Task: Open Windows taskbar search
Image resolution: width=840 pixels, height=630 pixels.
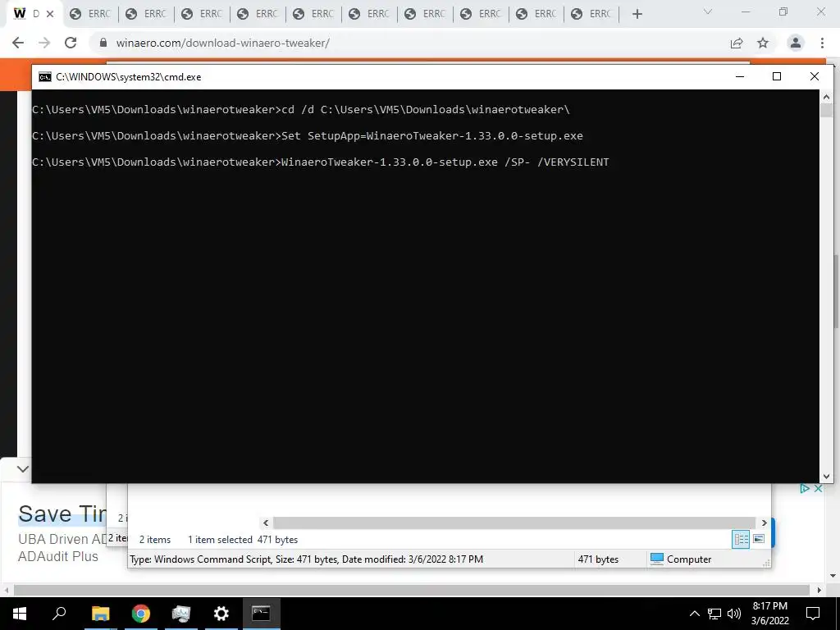Action: (x=59, y=614)
